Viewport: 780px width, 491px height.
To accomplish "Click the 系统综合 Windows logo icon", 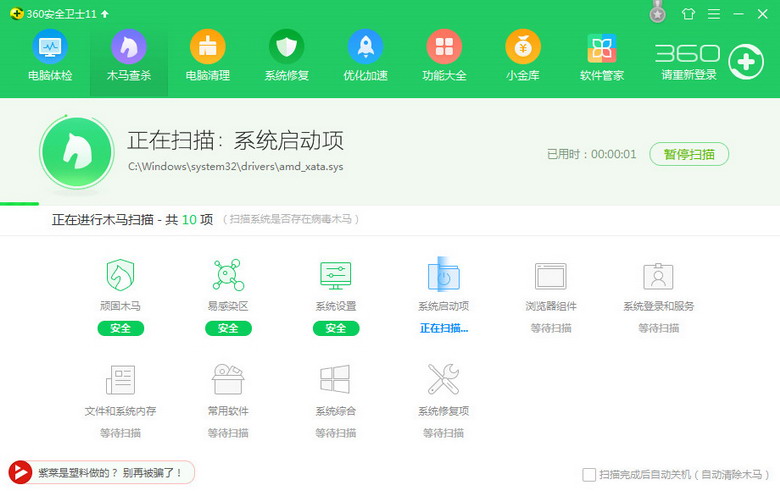I will 335,379.
